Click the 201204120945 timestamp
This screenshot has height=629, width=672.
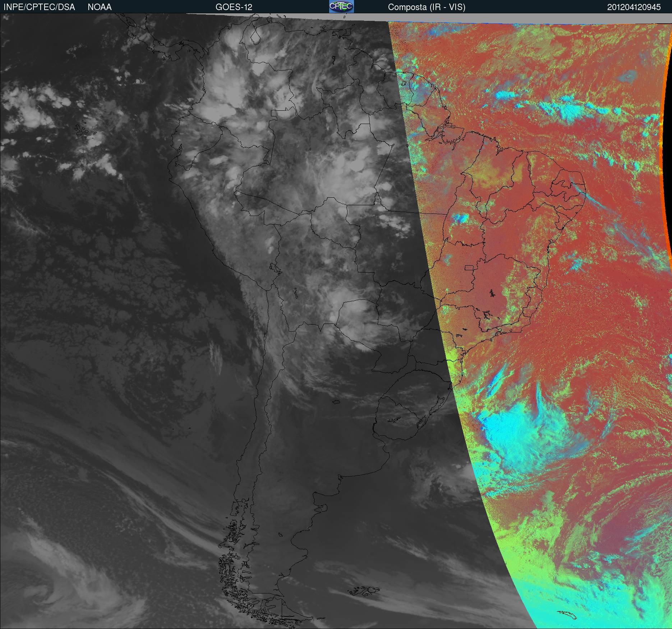coord(634,7)
